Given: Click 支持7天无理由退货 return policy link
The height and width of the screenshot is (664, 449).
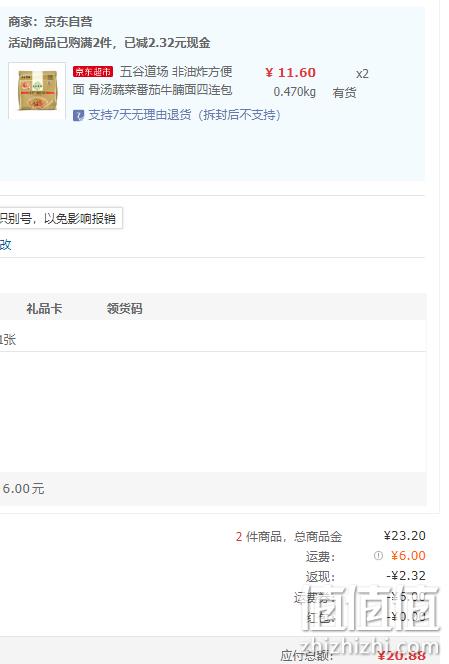Looking at the screenshot, I should (x=184, y=115).
